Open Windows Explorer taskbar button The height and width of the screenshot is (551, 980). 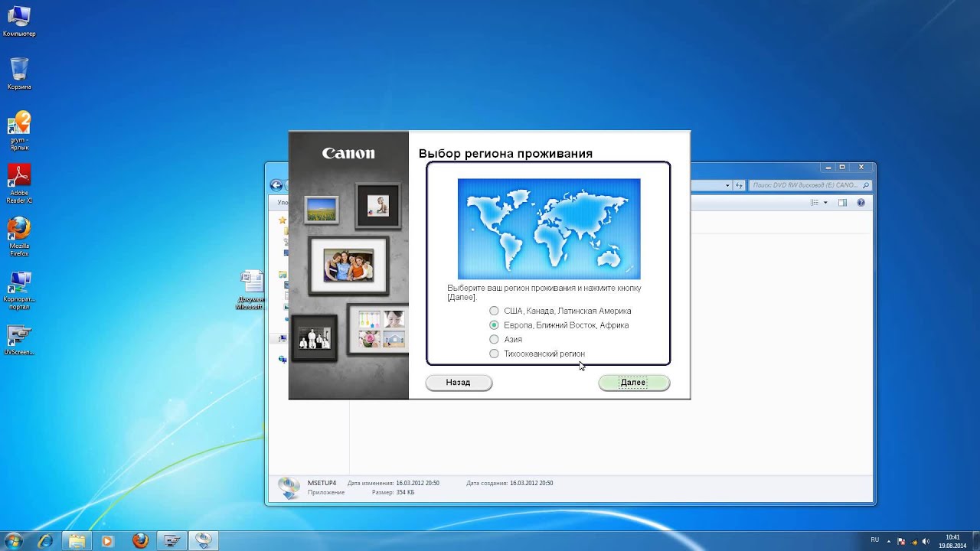coord(77,541)
